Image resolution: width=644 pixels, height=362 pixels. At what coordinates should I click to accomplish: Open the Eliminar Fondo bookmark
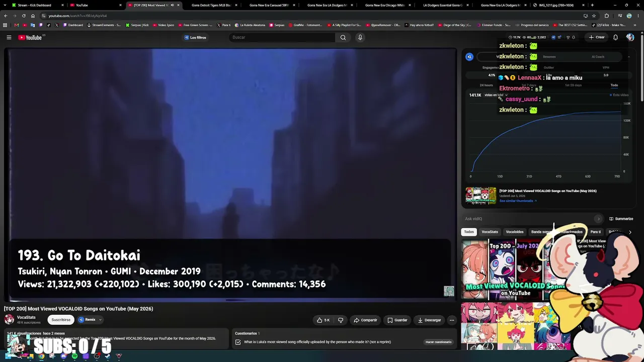(x=494, y=25)
